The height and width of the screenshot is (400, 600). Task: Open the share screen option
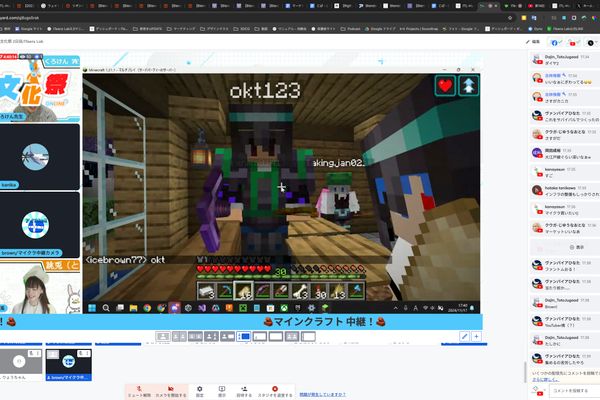coord(222,391)
